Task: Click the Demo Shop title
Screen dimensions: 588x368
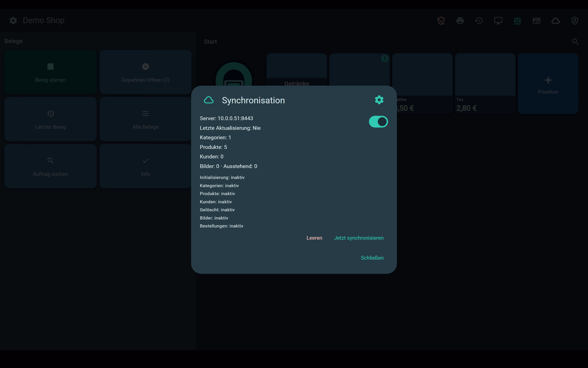Action: (x=43, y=20)
